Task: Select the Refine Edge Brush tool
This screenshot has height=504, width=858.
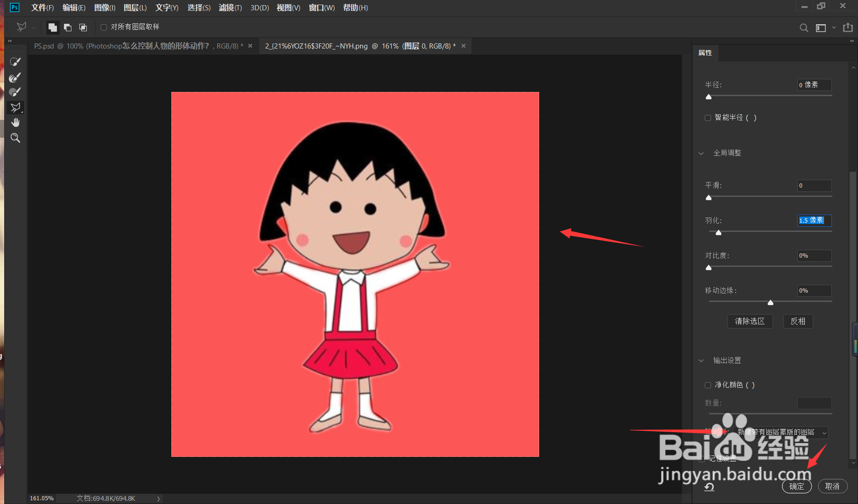Action: pyautogui.click(x=15, y=77)
